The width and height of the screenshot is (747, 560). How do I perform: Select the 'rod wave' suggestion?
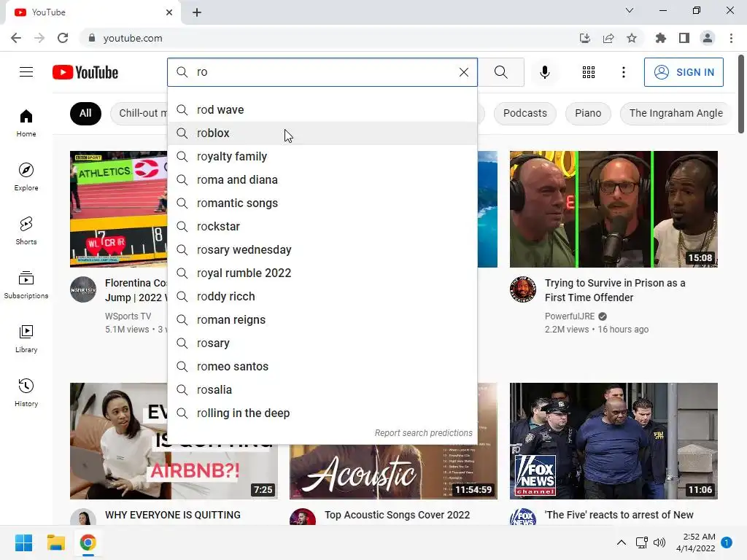coord(322,109)
